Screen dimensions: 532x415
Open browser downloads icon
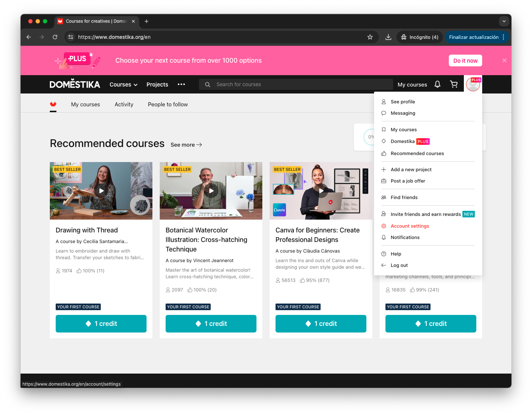pyautogui.click(x=388, y=37)
